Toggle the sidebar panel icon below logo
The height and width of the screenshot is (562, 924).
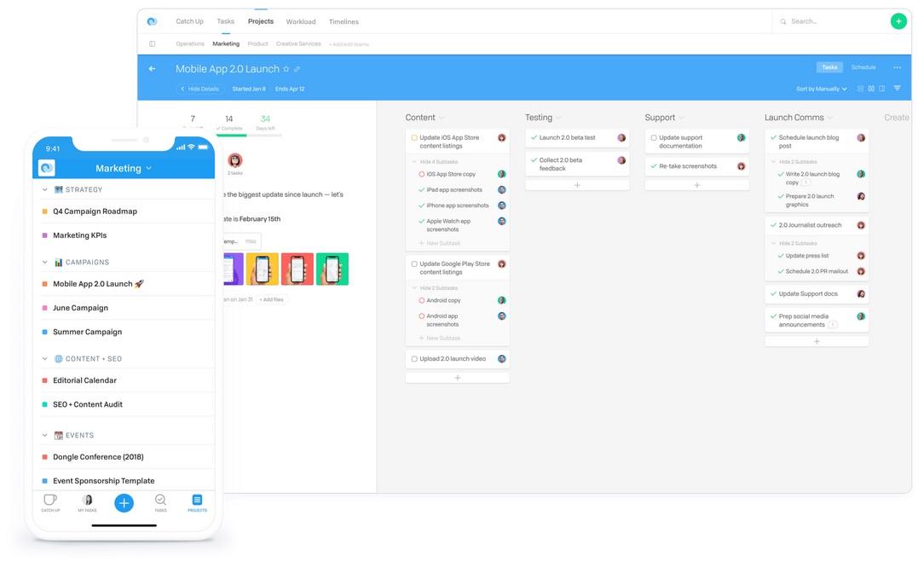coord(152,43)
